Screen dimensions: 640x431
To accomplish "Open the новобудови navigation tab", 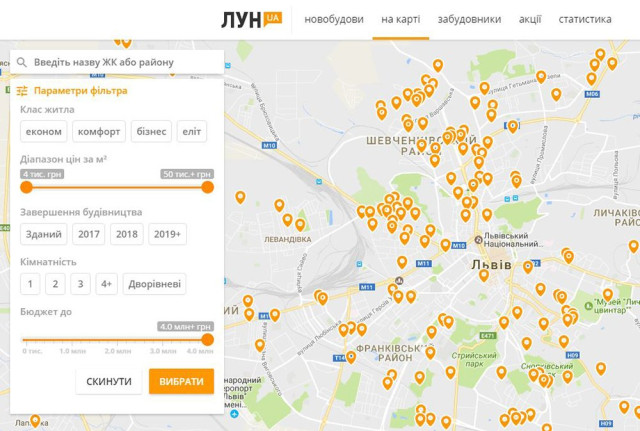I will pyautogui.click(x=334, y=19).
